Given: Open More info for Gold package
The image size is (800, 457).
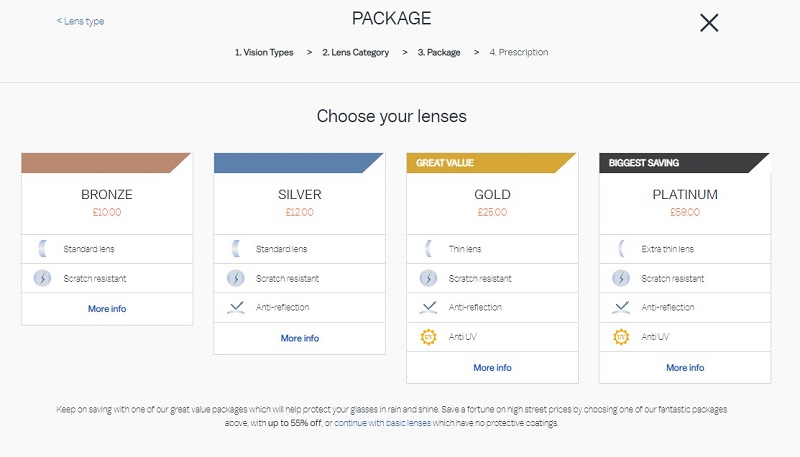Looking at the screenshot, I should 492,368.
